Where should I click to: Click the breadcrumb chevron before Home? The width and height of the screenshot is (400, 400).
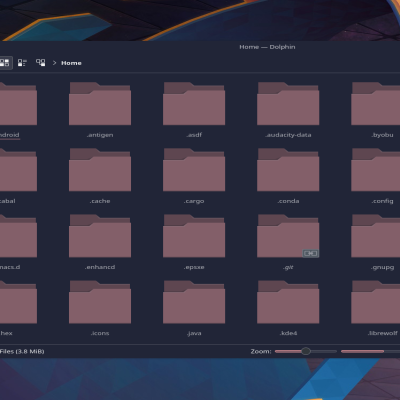click(54, 63)
